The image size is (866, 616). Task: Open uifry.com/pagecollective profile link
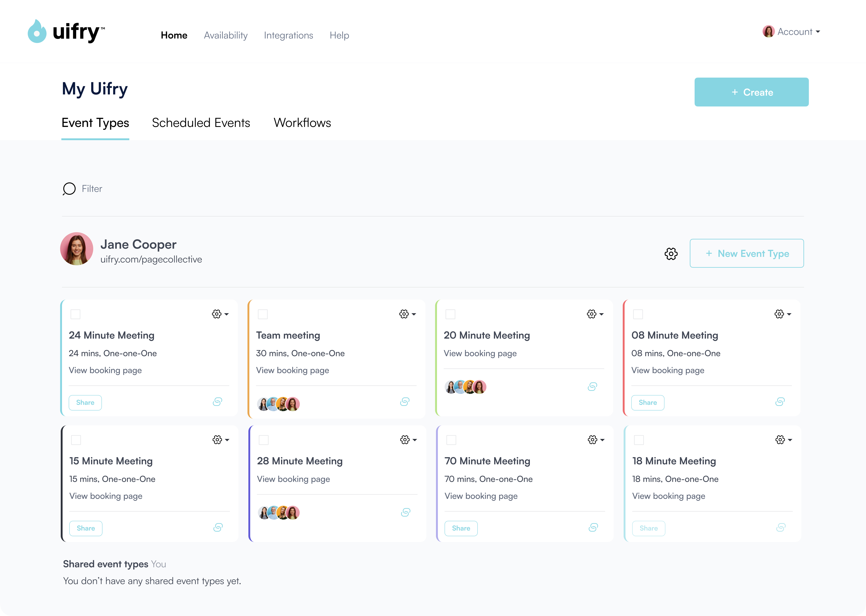pos(151,259)
